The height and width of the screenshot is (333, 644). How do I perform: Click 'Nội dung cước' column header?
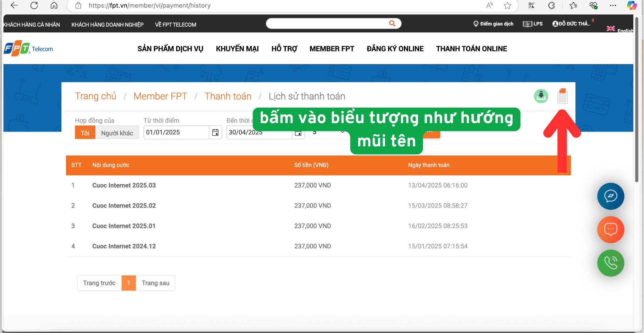coord(111,165)
